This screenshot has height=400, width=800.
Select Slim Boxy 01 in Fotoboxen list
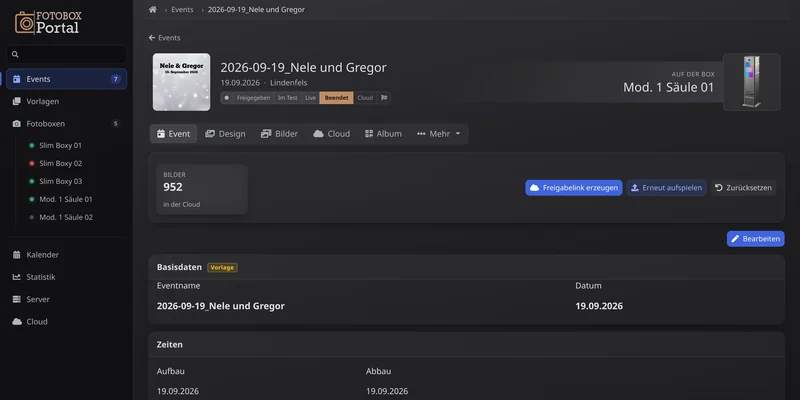pyautogui.click(x=60, y=145)
